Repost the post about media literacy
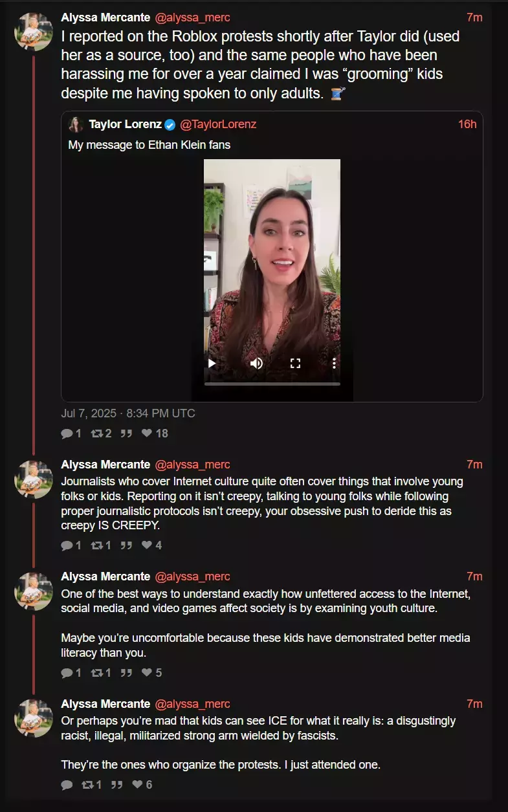Image resolution: width=508 pixels, height=812 pixels. [102, 673]
